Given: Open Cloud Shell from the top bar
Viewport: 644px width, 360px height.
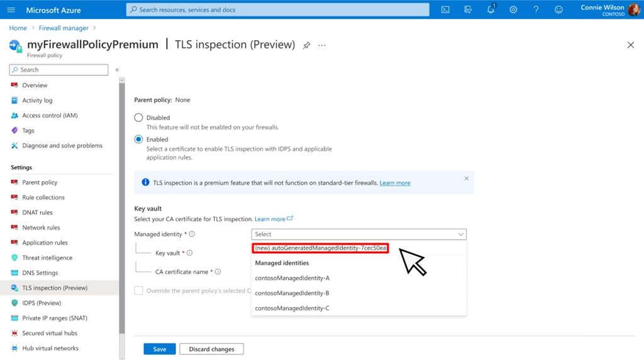Looking at the screenshot, I should pos(445,9).
